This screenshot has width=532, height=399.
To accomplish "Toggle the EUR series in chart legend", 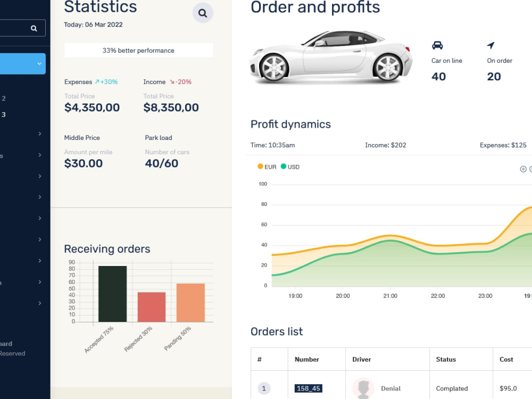I will point(267,167).
